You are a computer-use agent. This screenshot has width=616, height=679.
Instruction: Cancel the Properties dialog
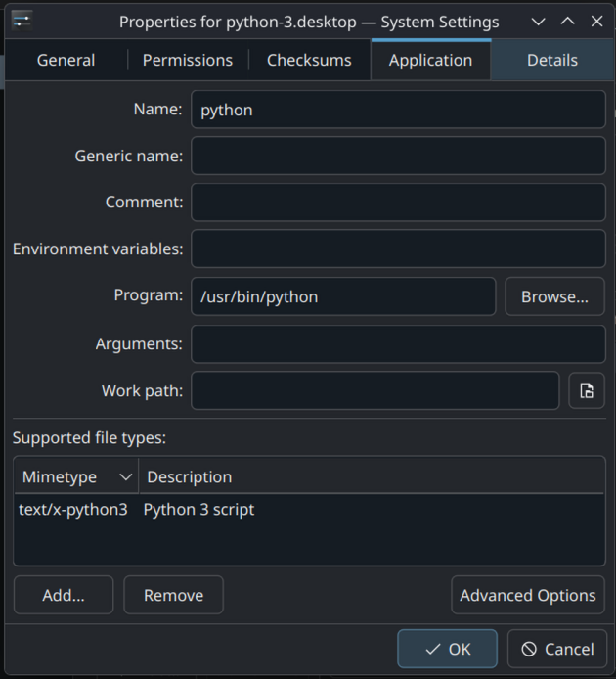[x=556, y=649]
